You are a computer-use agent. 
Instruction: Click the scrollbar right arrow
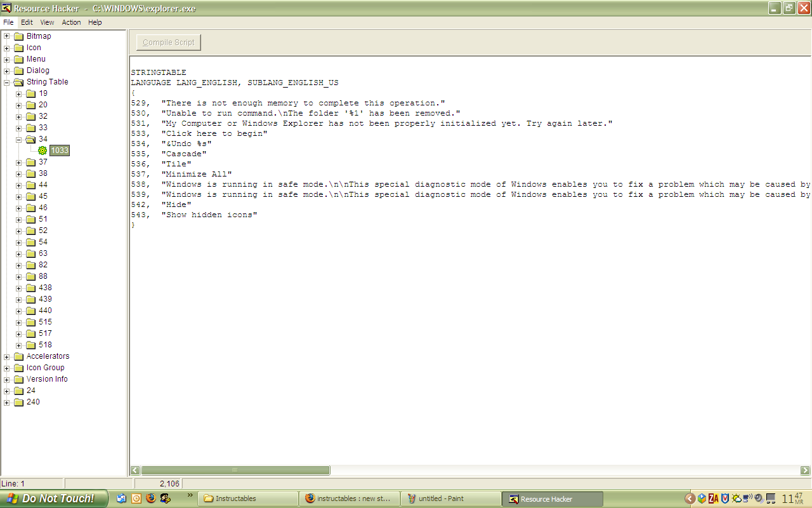[806, 471]
